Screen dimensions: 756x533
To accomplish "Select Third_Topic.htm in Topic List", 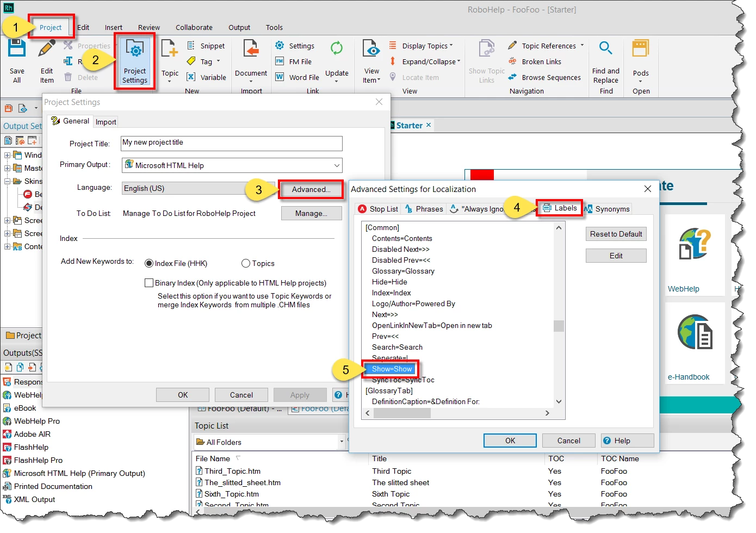I will [232, 471].
